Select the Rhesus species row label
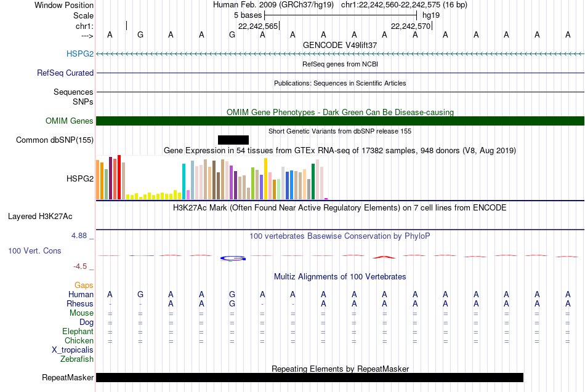 (80, 303)
